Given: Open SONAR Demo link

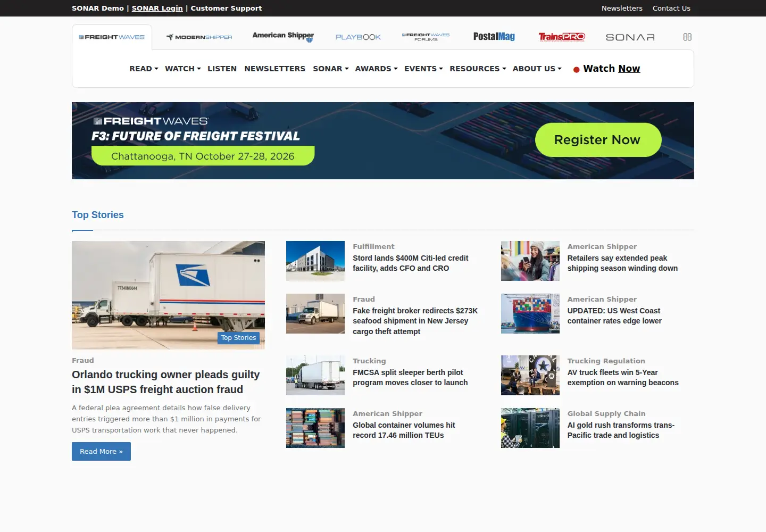Looking at the screenshot, I should (x=98, y=8).
